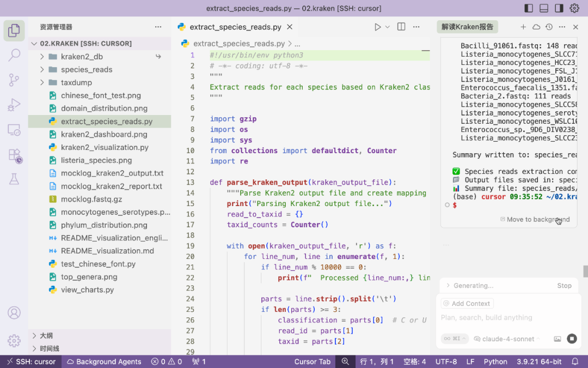Close the extract_species_reads.py tab

pos(290,27)
